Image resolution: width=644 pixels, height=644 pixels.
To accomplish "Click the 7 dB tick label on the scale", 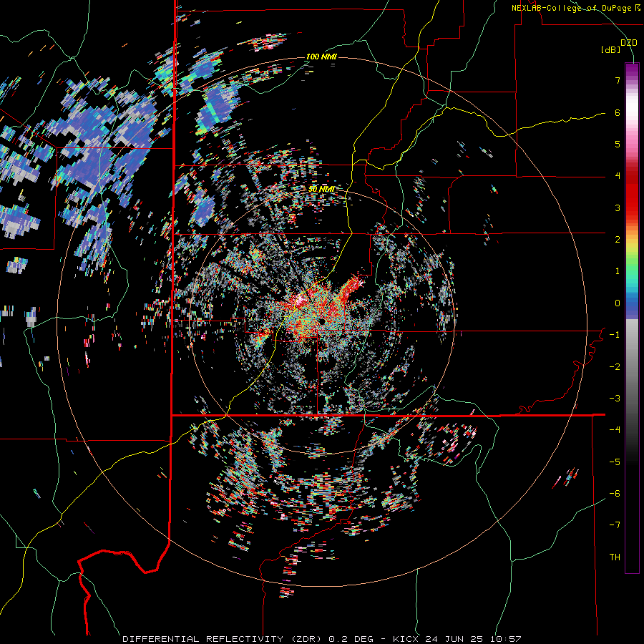I will 618,80.
